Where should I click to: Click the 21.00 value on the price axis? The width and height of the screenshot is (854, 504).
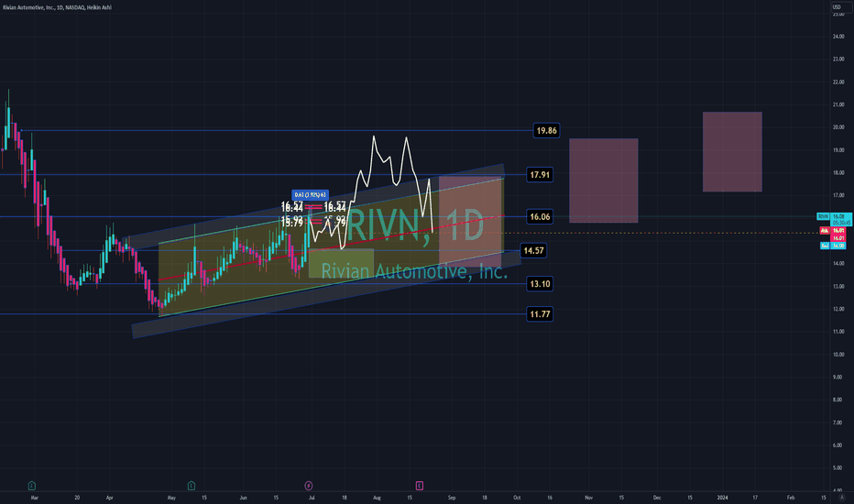pyautogui.click(x=838, y=104)
